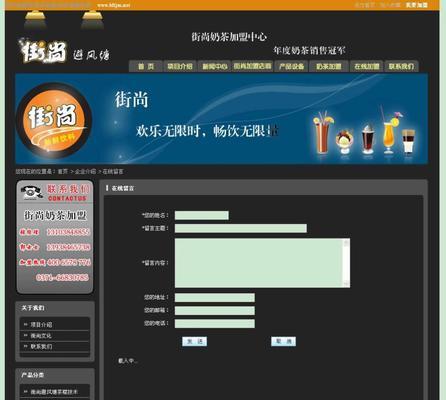Click the layered coffee glass image
This screenshot has height=400, width=446.
point(408,141)
